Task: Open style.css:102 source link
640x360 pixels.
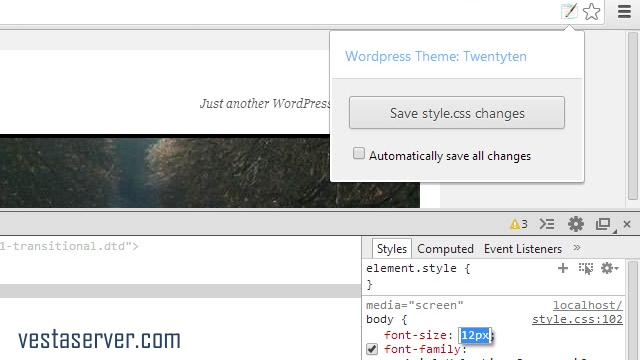Action: click(577, 319)
